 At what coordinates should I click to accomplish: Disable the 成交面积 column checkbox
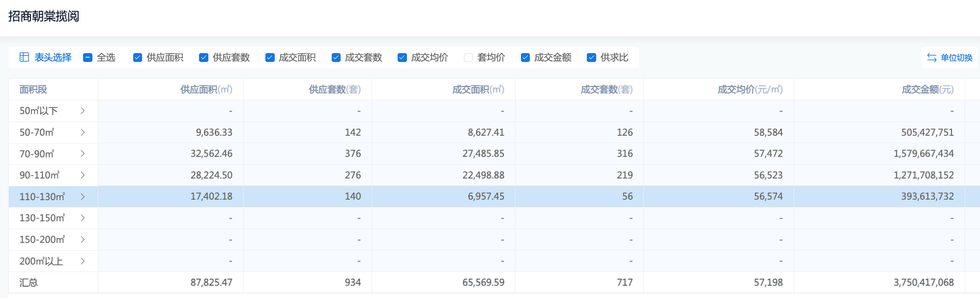(270, 58)
